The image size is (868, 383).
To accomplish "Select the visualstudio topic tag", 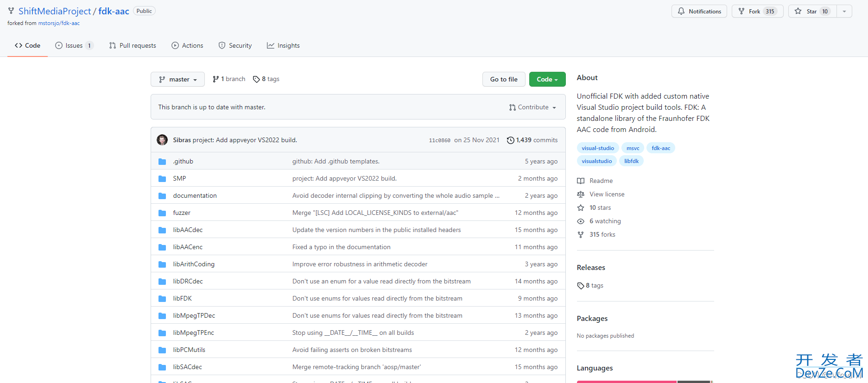I will click(597, 161).
